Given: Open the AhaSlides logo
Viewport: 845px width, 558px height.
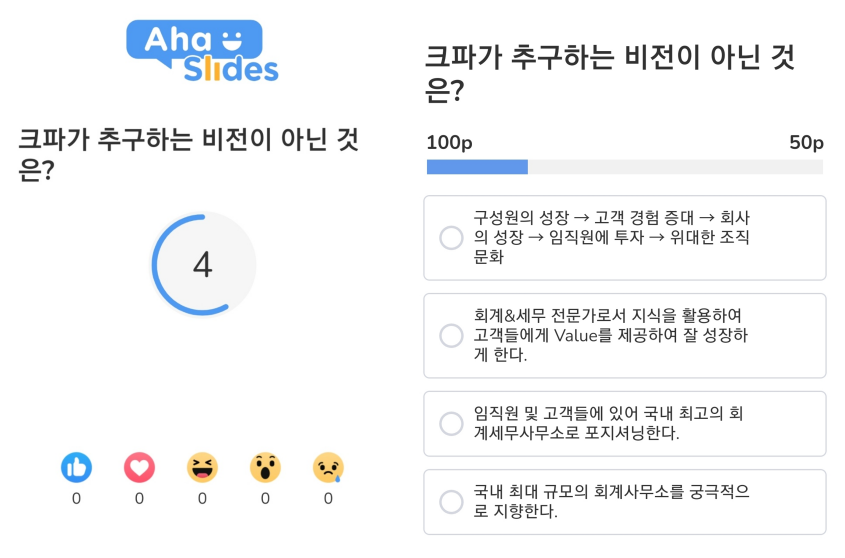Looking at the screenshot, I should pyautogui.click(x=202, y=51).
